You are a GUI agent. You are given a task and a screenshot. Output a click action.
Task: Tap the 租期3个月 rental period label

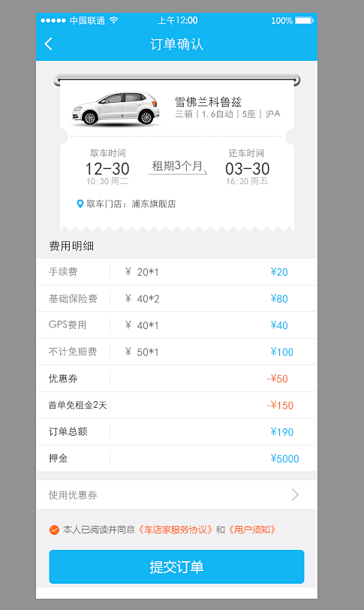178,166
